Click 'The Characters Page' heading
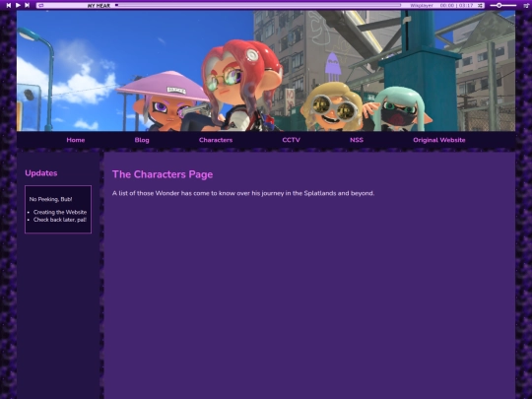The width and height of the screenshot is (532, 399). (x=163, y=174)
